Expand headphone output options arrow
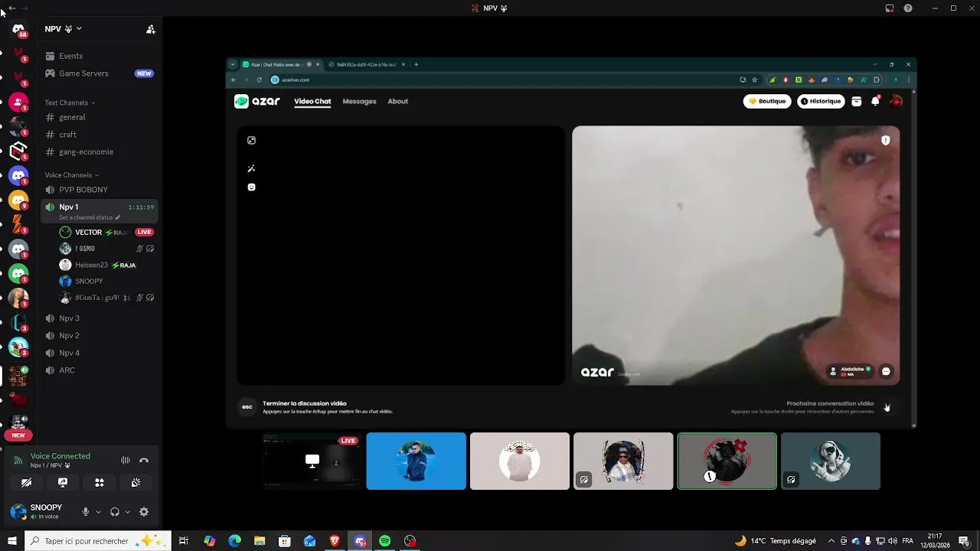 coord(127,512)
